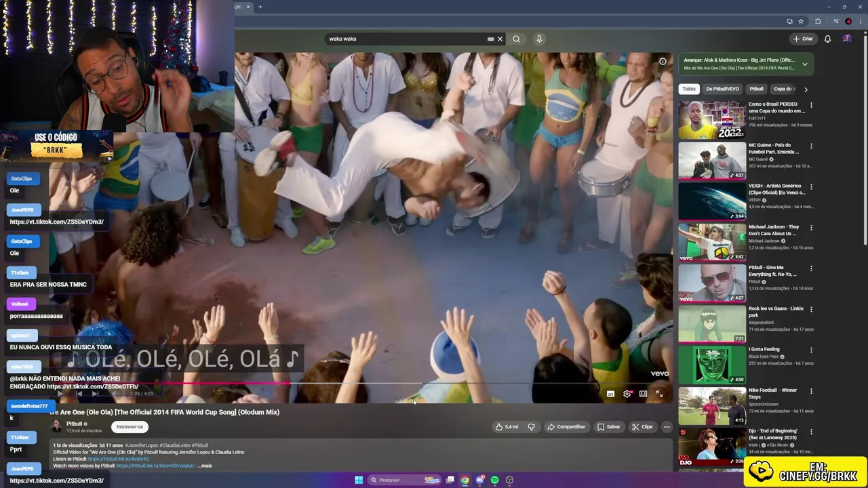
Task: Click the waka waka search field
Action: (x=406, y=39)
